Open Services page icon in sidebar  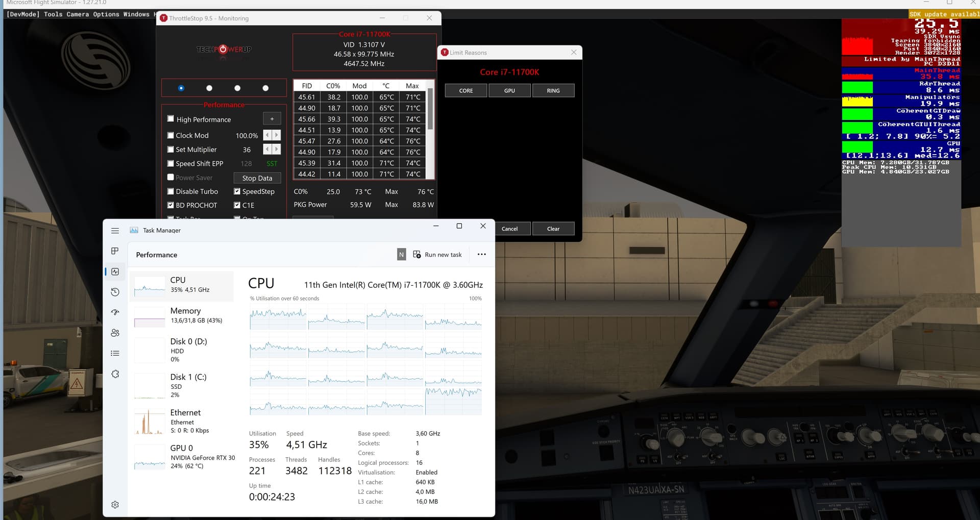click(x=115, y=374)
